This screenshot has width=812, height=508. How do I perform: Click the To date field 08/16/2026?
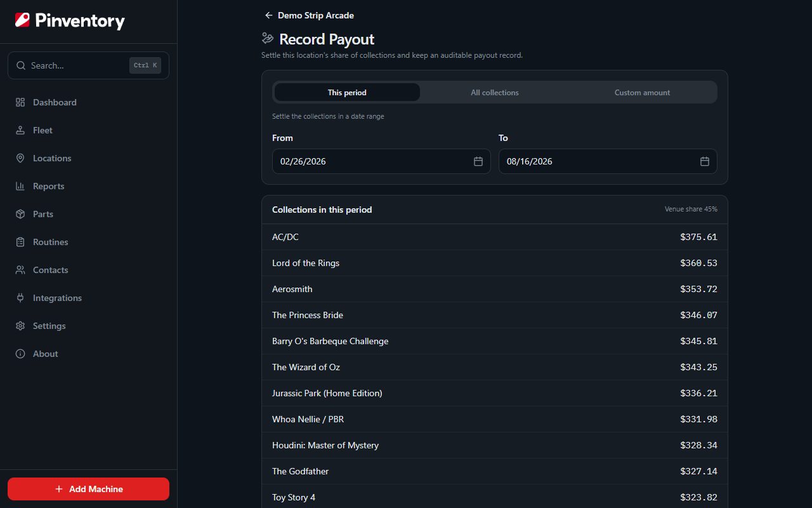tap(608, 161)
